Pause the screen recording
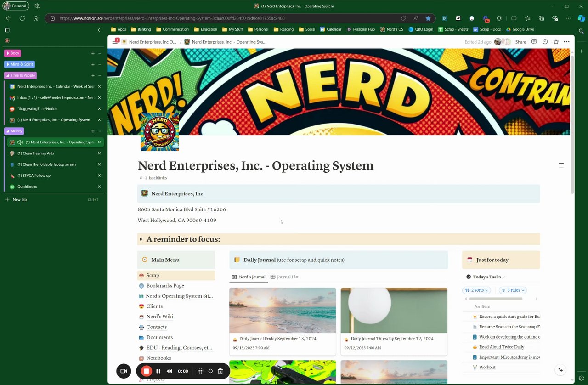 [x=158, y=371]
